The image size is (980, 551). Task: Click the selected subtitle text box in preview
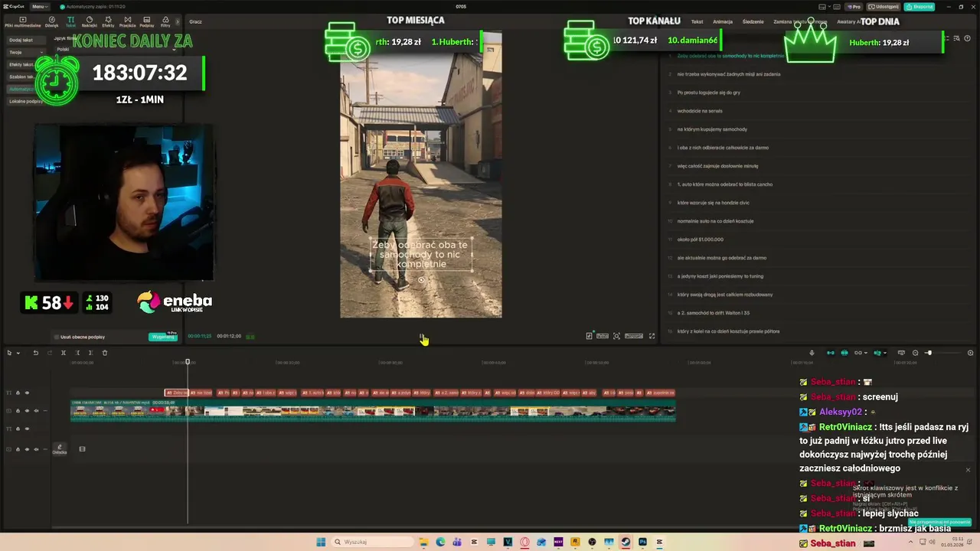coord(421,255)
